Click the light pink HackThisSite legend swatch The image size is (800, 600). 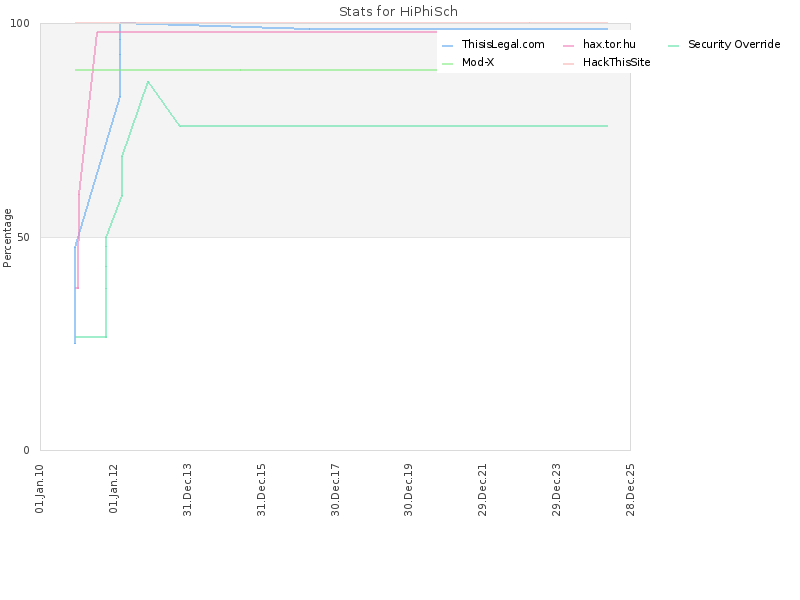[568, 63]
